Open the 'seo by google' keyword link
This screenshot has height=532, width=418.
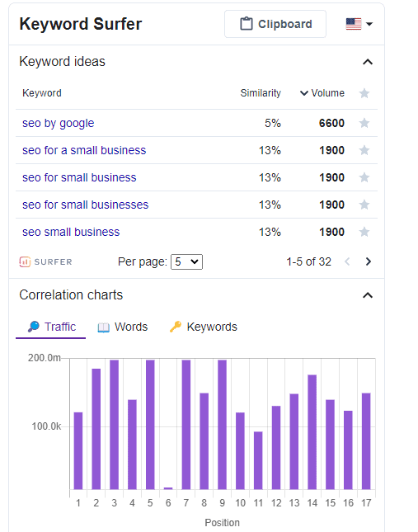tap(58, 123)
